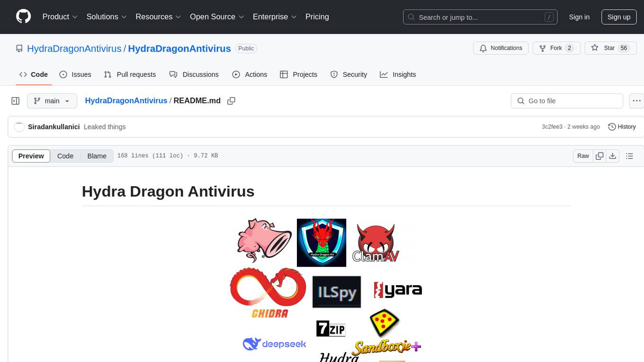This screenshot has height=362, width=644.
Task: Click the Hydra Dragon AV shield logo
Action: 322,243
